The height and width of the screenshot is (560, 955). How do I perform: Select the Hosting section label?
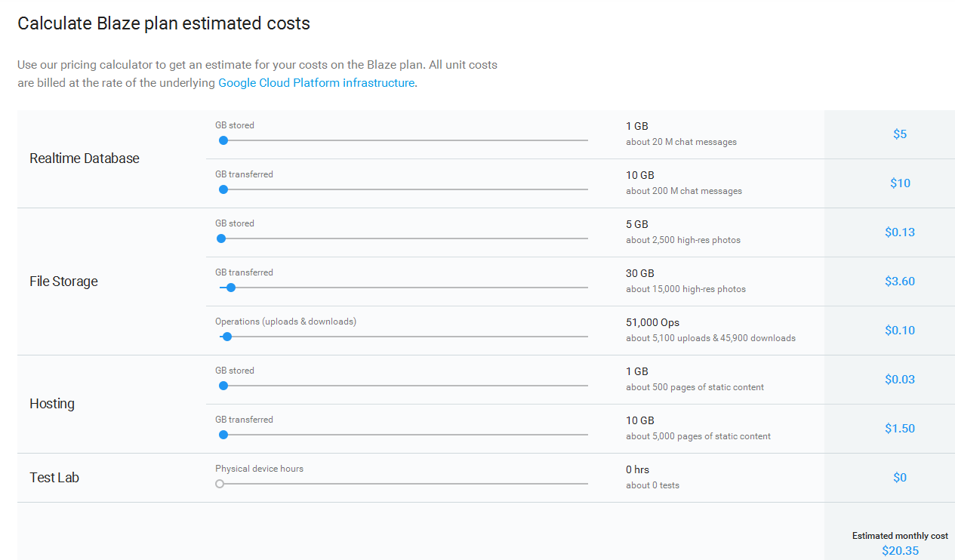pyautogui.click(x=52, y=404)
